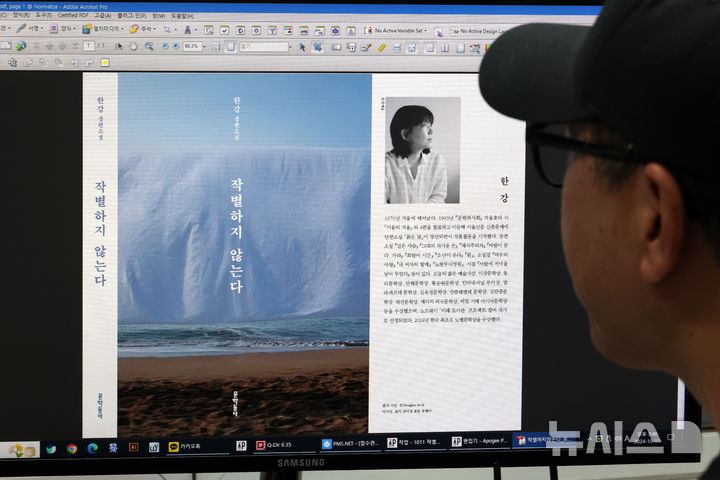Viewport: 720px width, 480px height.
Task: Open Google Chrome from the taskbar
Action: click(x=72, y=448)
